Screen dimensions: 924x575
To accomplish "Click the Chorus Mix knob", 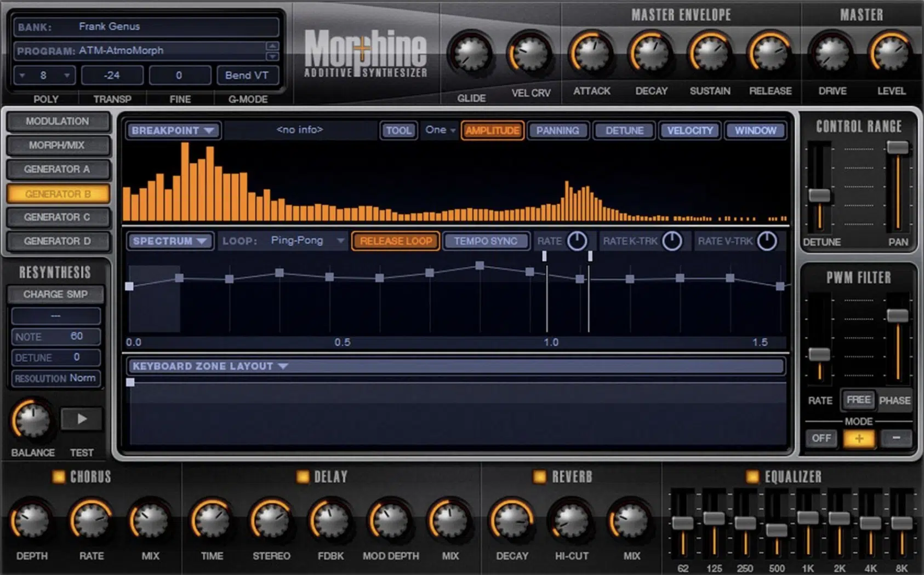I will 150,520.
